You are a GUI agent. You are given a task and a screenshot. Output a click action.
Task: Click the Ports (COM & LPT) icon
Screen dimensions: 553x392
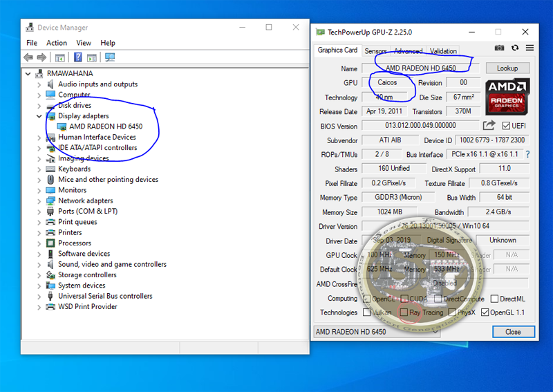pos(50,212)
